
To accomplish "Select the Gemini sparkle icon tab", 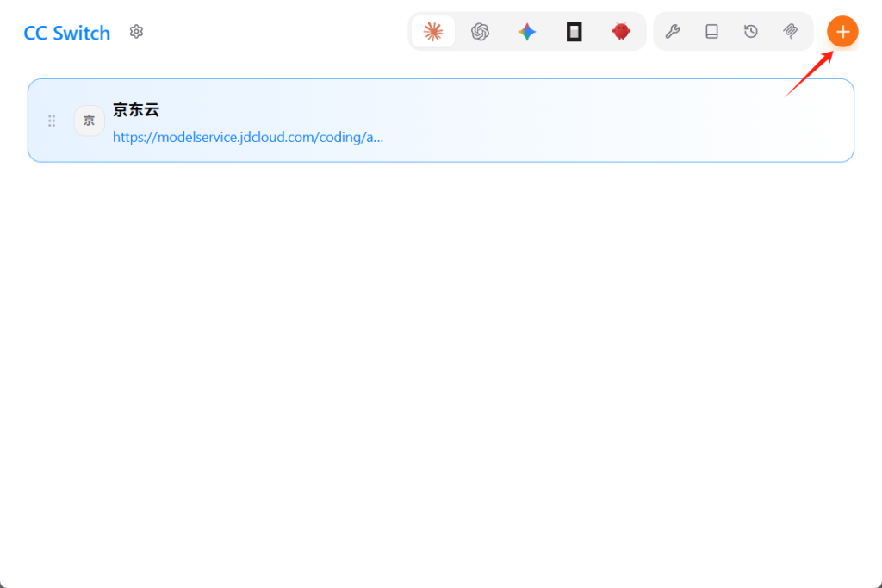I will pos(527,32).
